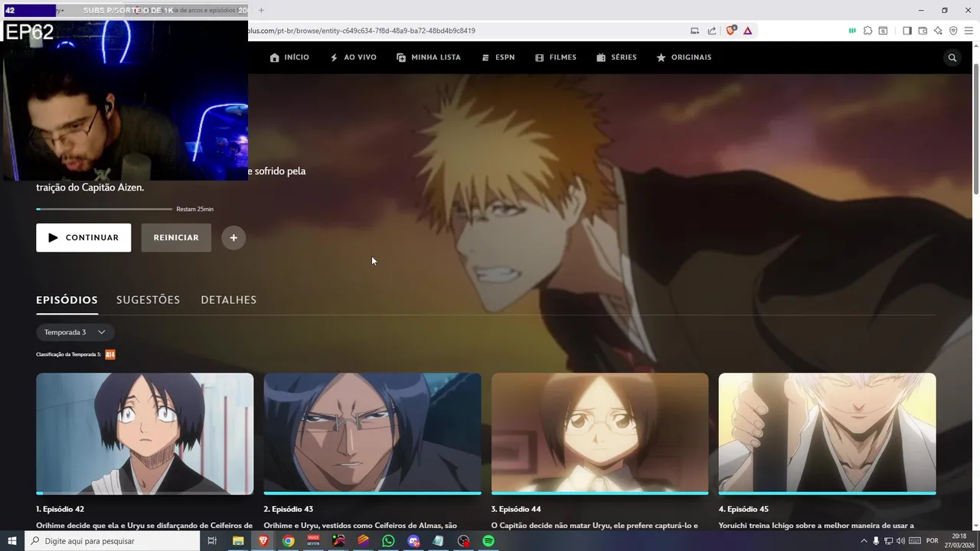
Task: Open Brave browser on taskbar
Action: 263,541
